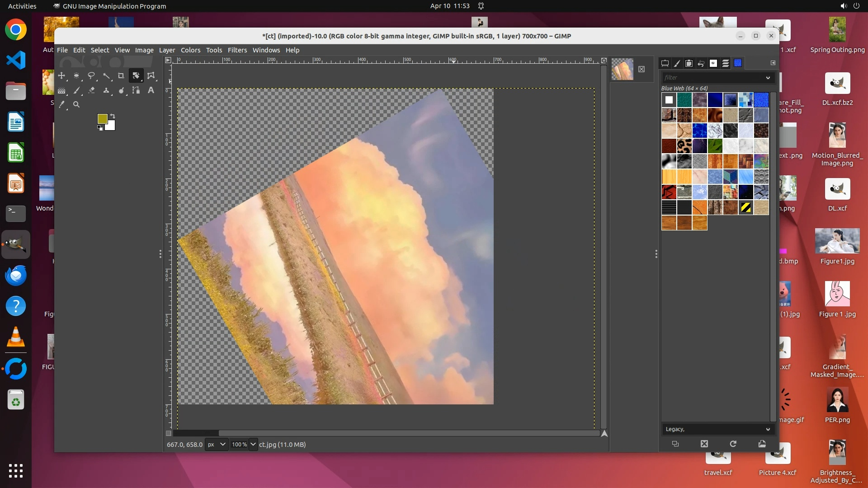The image size is (868, 488).
Task: Expand the pattern filter dropdown arrow
Action: 768,78
